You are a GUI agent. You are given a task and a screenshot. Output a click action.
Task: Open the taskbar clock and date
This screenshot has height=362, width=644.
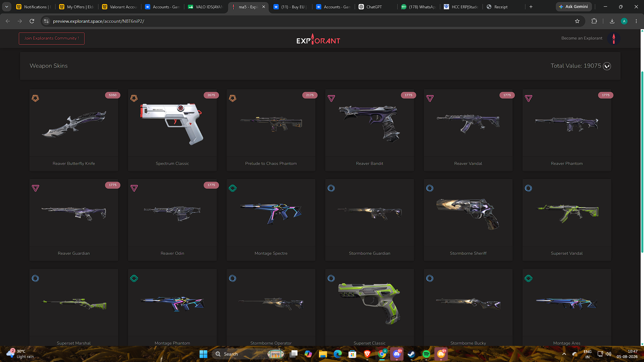tap(627, 354)
